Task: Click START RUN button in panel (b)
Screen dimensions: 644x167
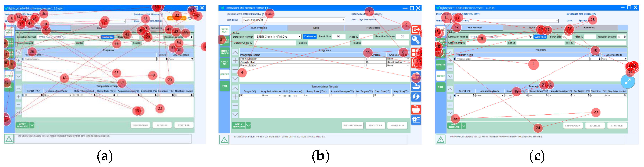Action: (x=397, y=125)
